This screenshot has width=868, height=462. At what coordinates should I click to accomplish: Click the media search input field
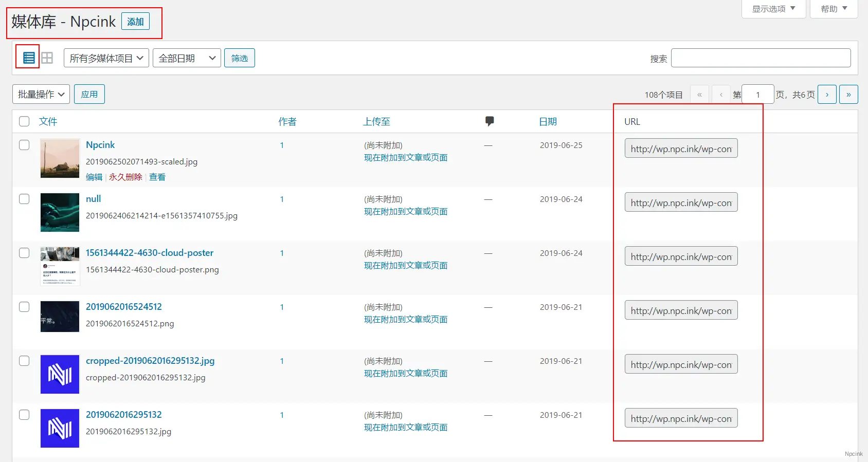(761, 58)
